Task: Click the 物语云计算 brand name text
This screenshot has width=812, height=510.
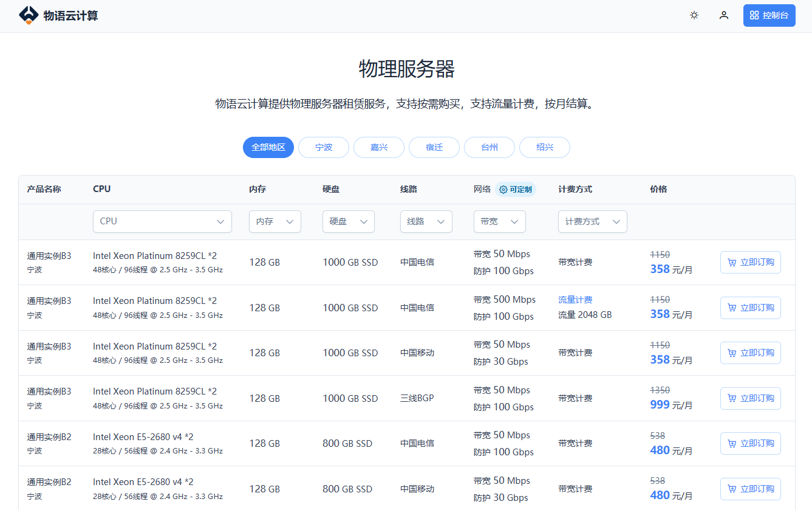Action: [x=70, y=16]
